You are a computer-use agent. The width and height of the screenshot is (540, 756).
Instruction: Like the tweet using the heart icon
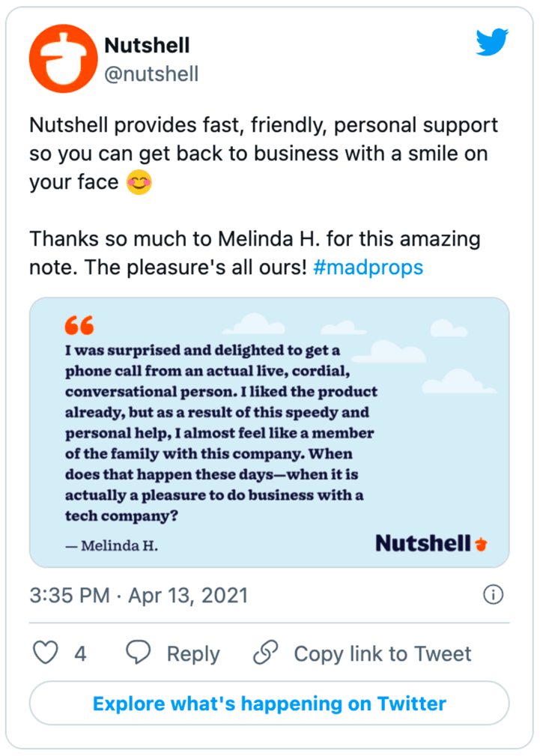[45, 653]
